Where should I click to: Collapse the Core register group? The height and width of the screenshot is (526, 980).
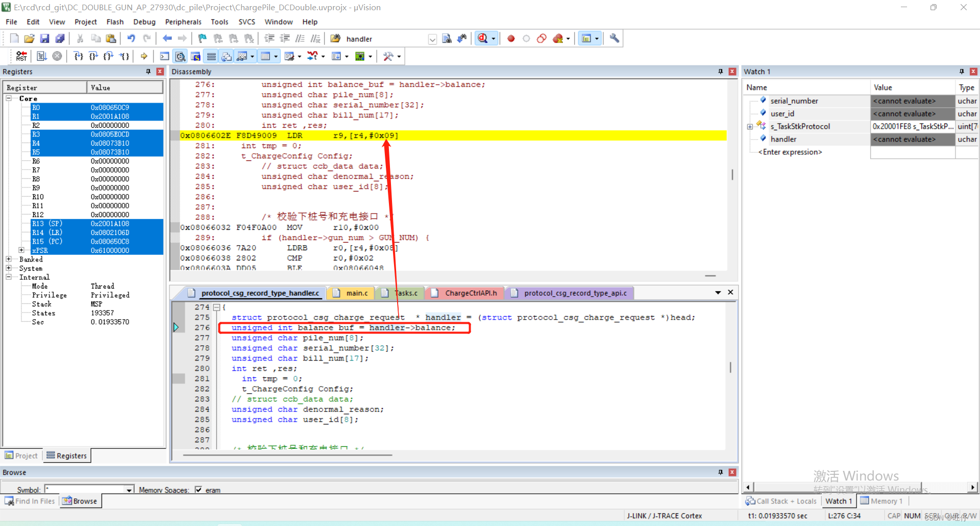9,98
